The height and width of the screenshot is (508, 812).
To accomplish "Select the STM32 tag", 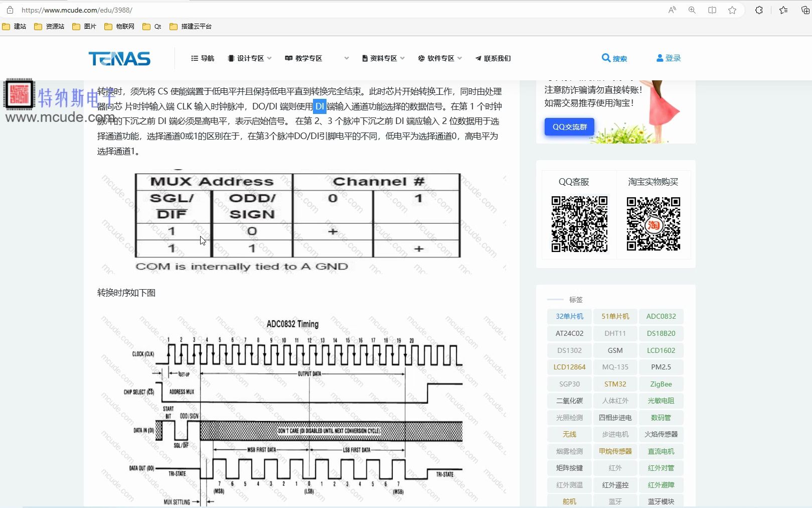I will [615, 384].
